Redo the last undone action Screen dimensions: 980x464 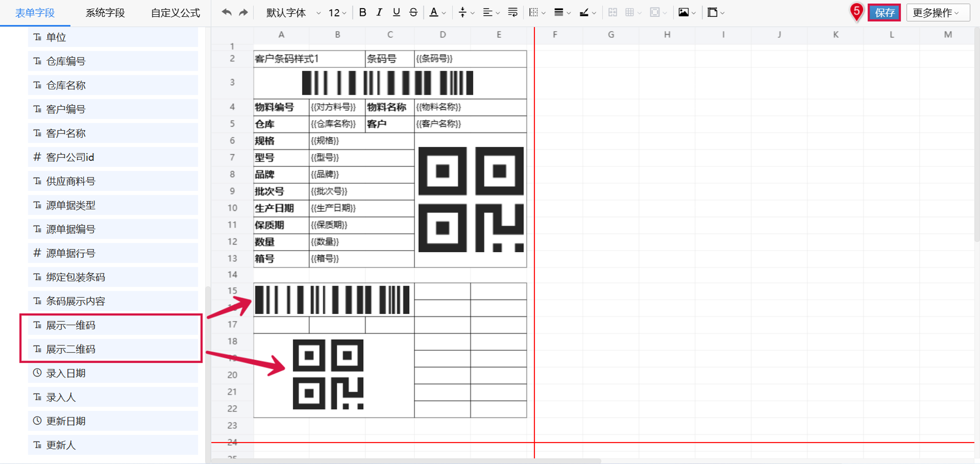tap(244, 12)
